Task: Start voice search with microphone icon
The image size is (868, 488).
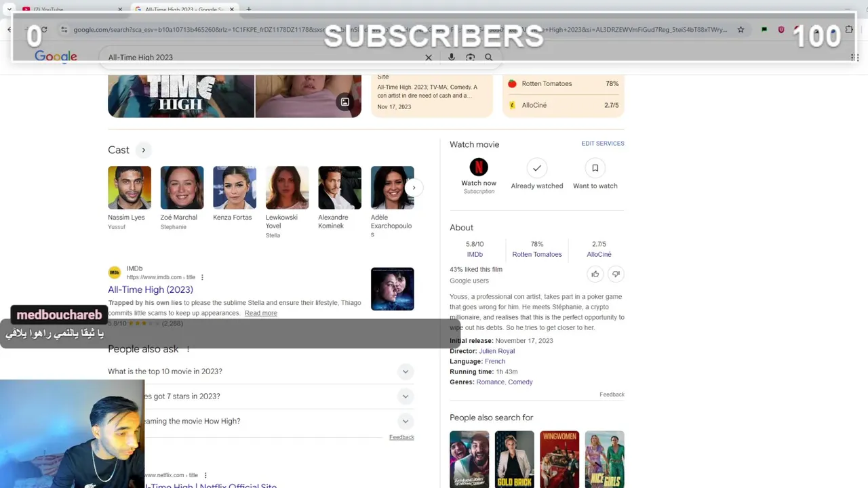Action: 451,58
